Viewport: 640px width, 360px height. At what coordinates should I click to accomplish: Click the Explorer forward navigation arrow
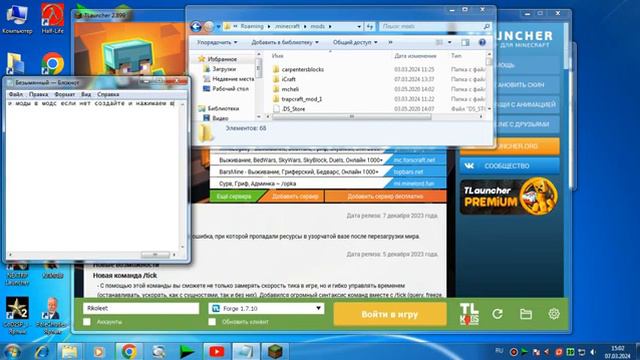[x=209, y=27]
